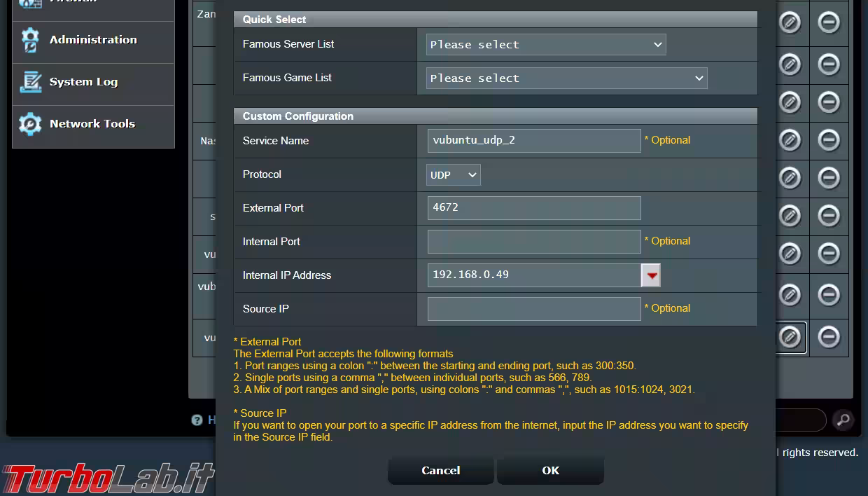Image resolution: width=868 pixels, height=496 pixels.
Task: Open the Administration menu section
Action: coord(93,40)
